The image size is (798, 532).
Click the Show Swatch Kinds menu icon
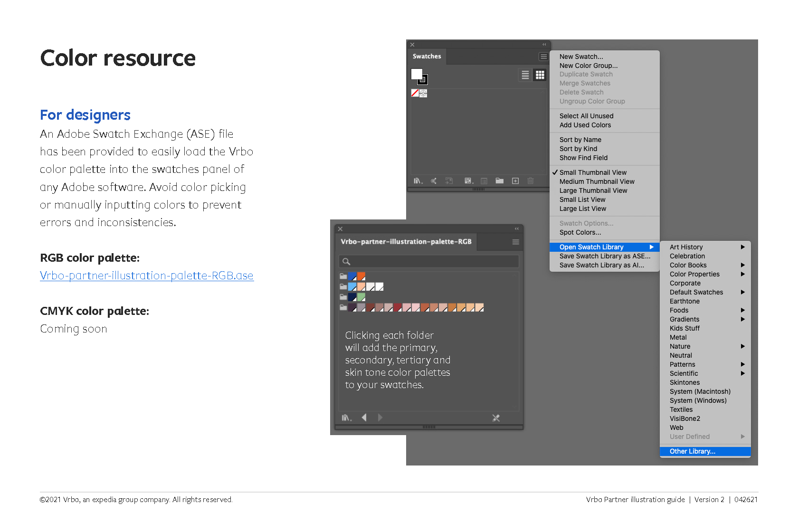(469, 181)
